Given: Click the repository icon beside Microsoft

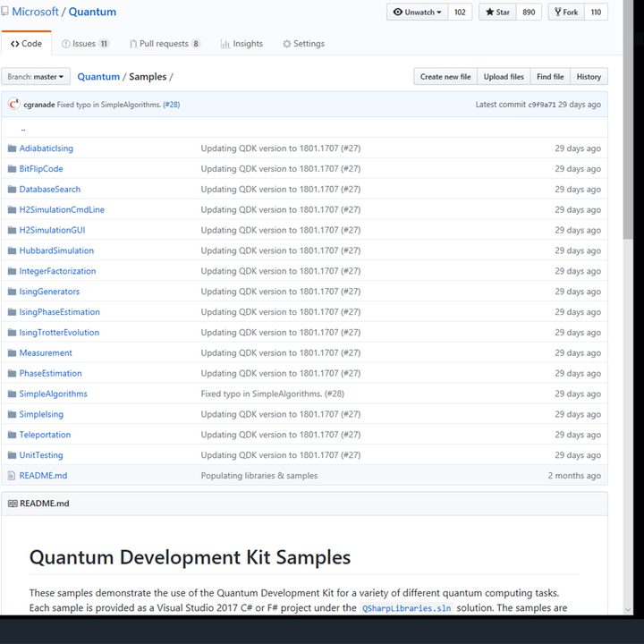Looking at the screenshot, I should (x=4, y=11).
